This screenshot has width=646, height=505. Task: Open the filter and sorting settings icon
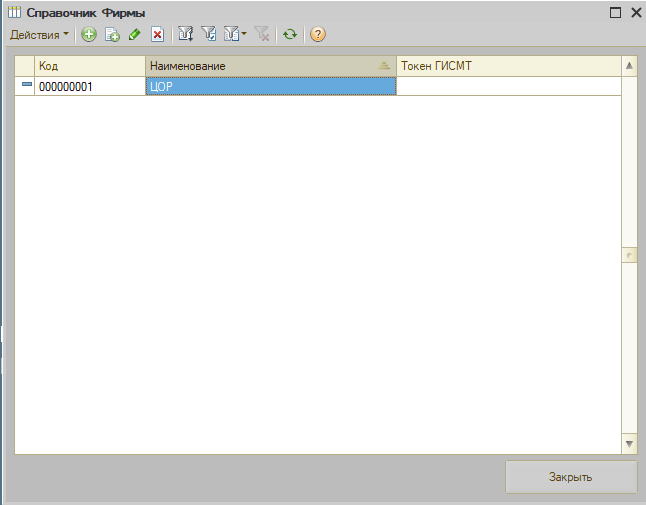185,35
